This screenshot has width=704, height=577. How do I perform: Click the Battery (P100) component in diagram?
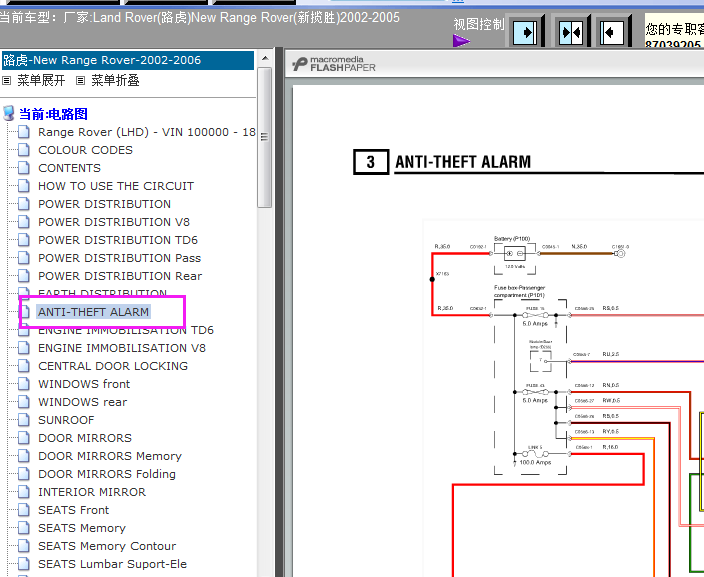point(515,254)
